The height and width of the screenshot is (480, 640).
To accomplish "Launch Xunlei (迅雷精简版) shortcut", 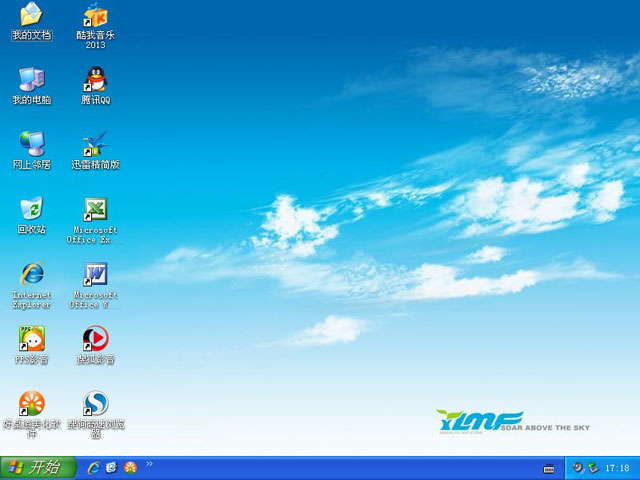I will click(95, 144).
